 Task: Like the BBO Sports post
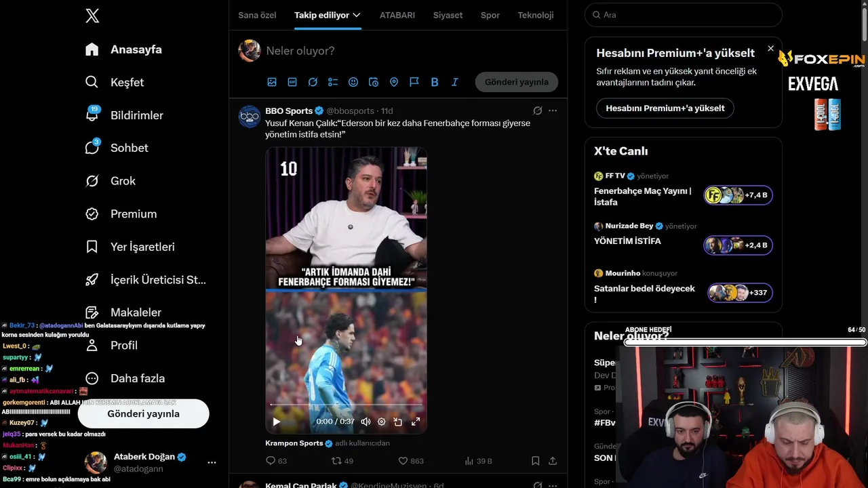pos(411,461)
